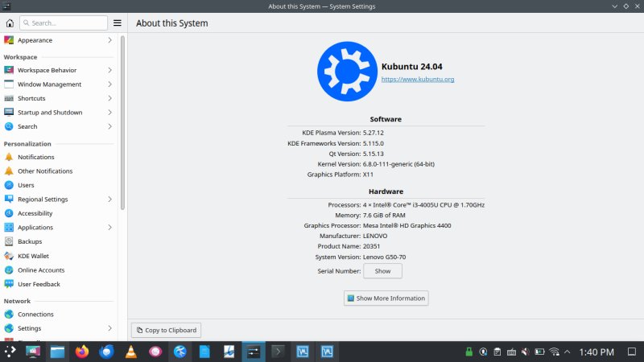Select the Workspace Behavior label

[x=47, y=70]
